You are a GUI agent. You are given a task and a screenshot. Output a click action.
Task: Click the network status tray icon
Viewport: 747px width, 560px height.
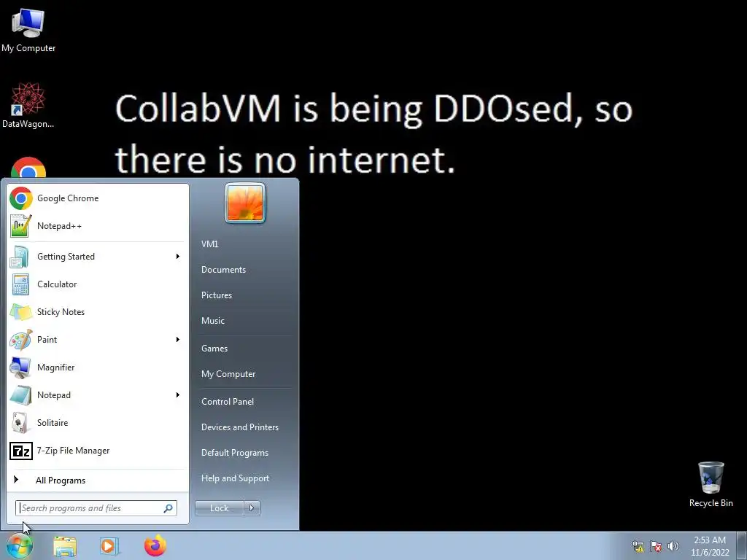click(638, 546)
